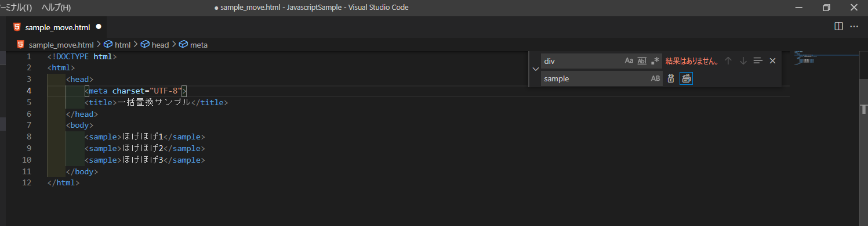Split the editor to the right
Viewport: 868px width, 226px height.
click(x=838, y=27)
